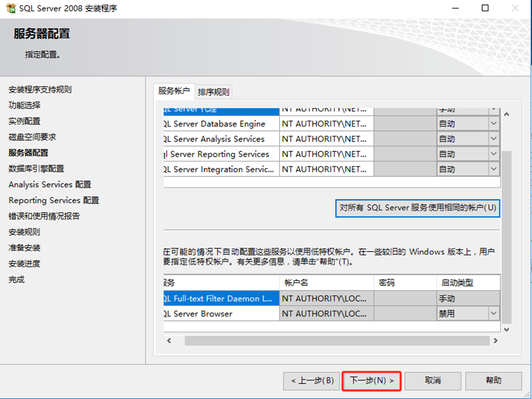The height and width of the screenshot is (399, 532).
Task: Click 安装规则 in the step list
Action: (25, 232)
